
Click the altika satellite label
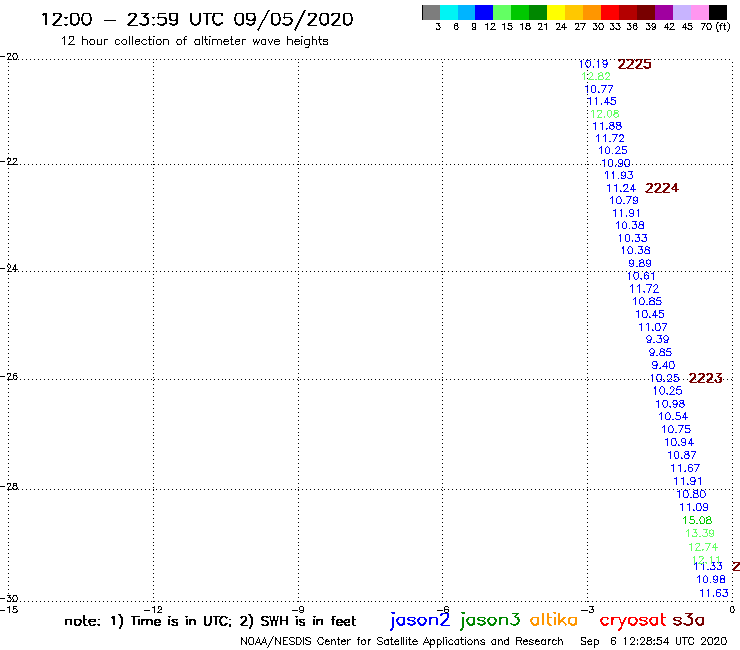point(554,620)
